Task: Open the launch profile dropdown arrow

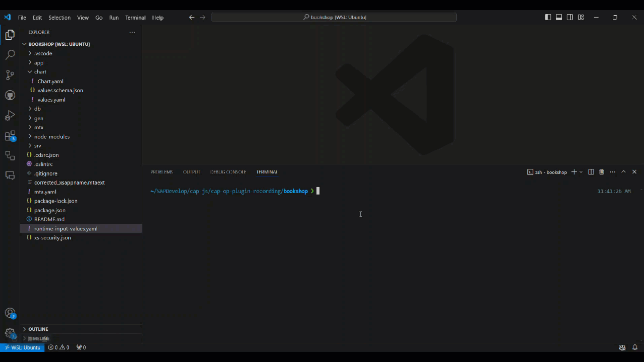Action: (581, 172)
